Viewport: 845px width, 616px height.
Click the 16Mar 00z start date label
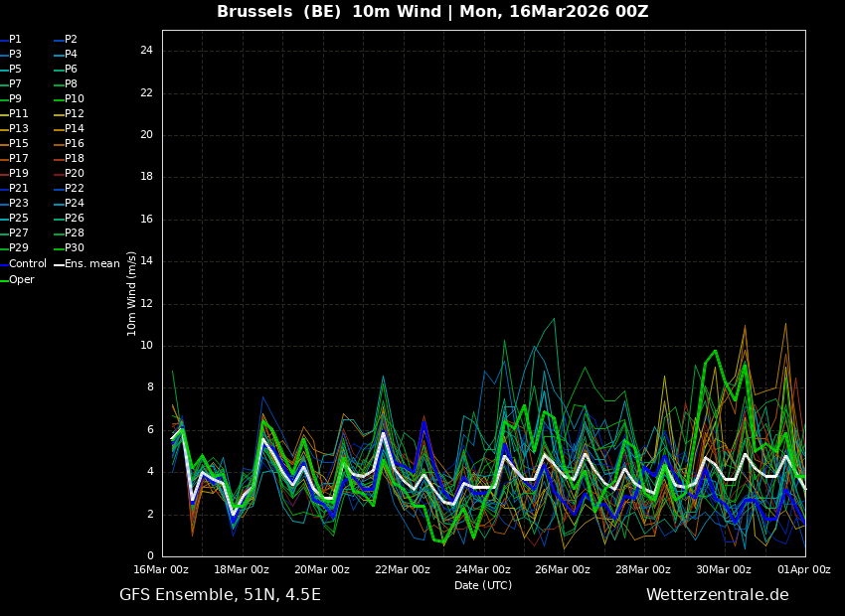[x=162, y=570]
